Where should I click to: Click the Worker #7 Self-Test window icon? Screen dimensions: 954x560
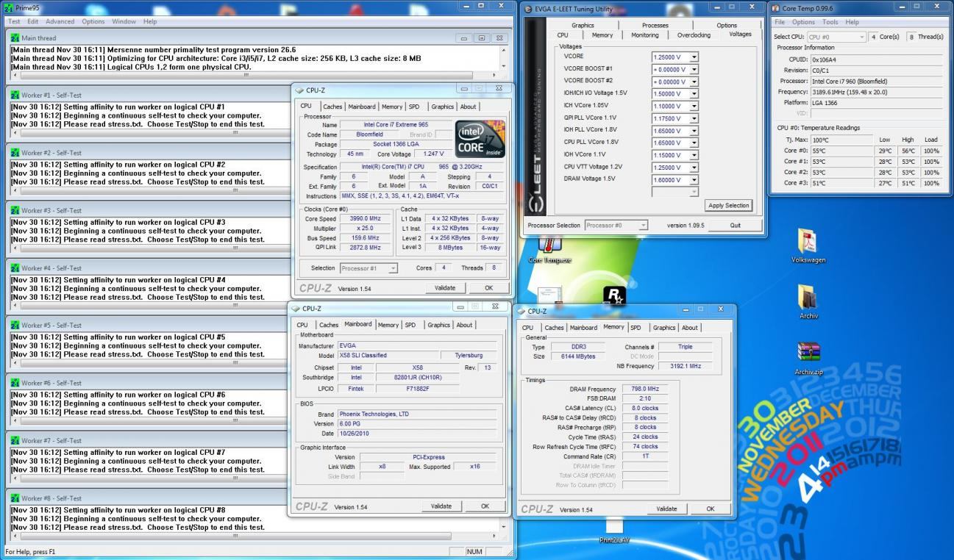(15, 440)
